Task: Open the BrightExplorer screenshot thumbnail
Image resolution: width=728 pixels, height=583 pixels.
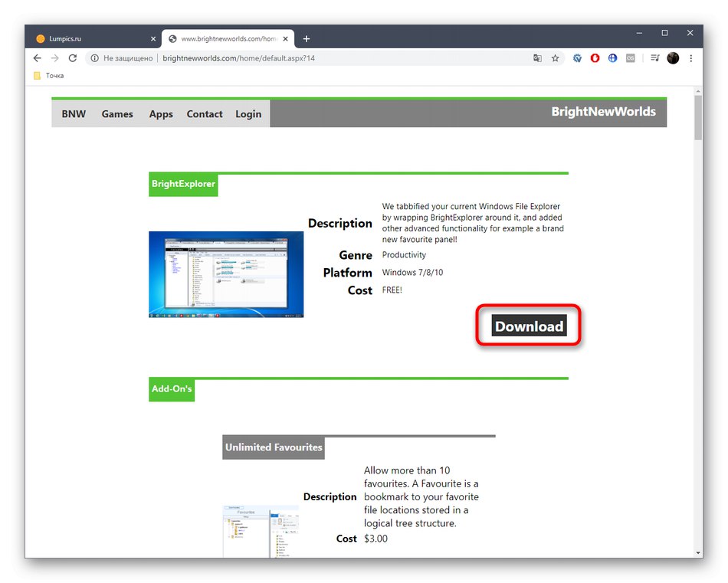Action: click(x=226, y=274)
